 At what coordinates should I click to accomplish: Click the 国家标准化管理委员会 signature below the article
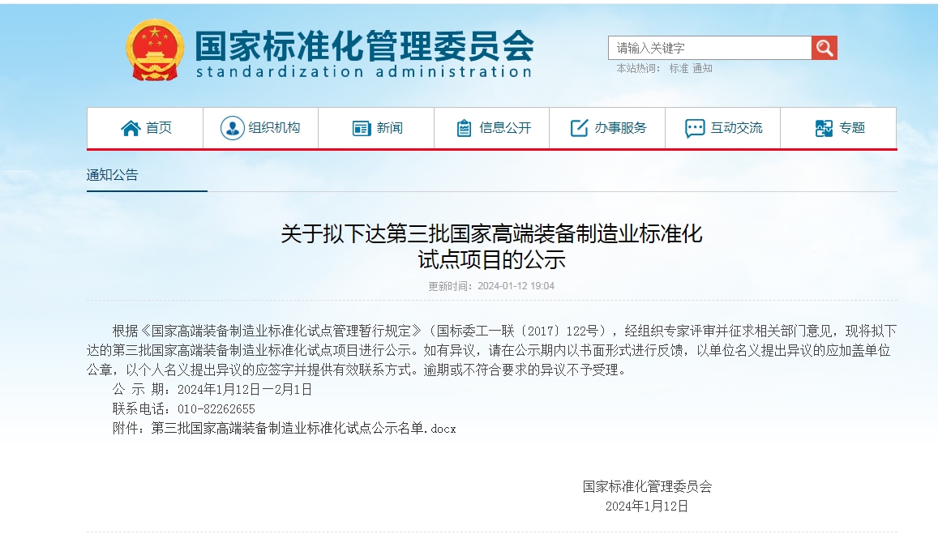coord(647,486)
